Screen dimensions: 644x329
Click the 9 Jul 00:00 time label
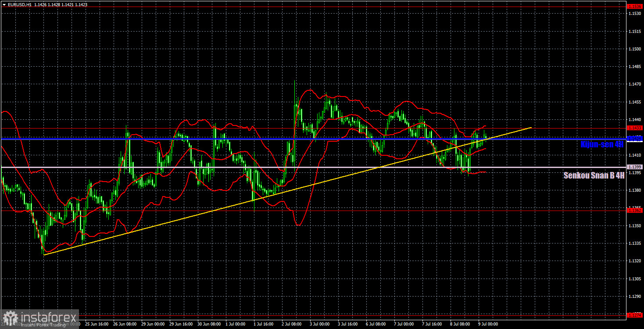point(489,324)
